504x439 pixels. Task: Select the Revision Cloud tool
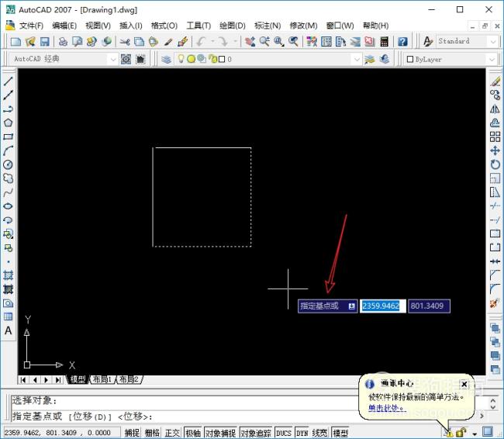[x=8, y=178]
